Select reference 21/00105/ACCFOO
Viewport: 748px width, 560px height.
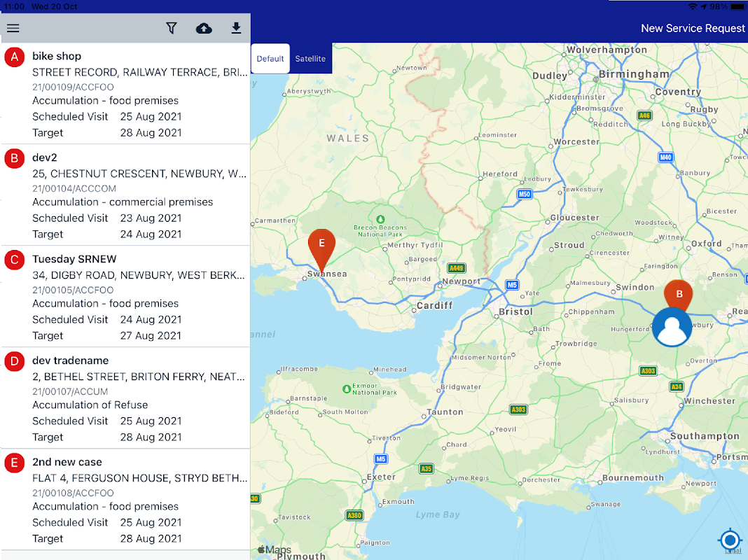tap(73, 290)
